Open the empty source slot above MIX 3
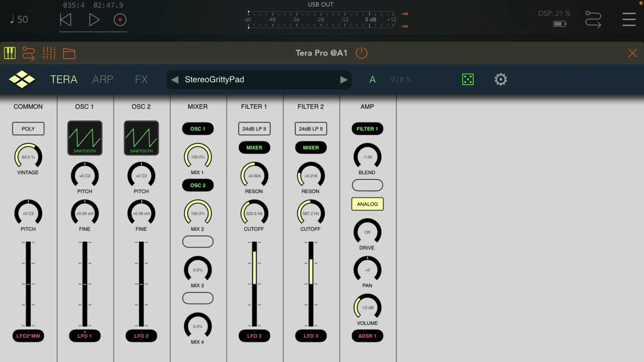The width and height of the screenshot is (644, 362). pos(198,242)
